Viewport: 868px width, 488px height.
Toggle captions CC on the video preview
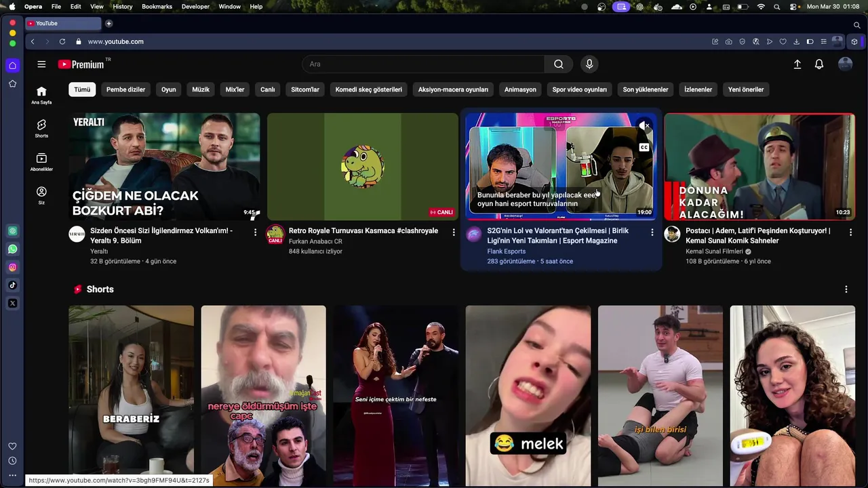click(644, 147)
